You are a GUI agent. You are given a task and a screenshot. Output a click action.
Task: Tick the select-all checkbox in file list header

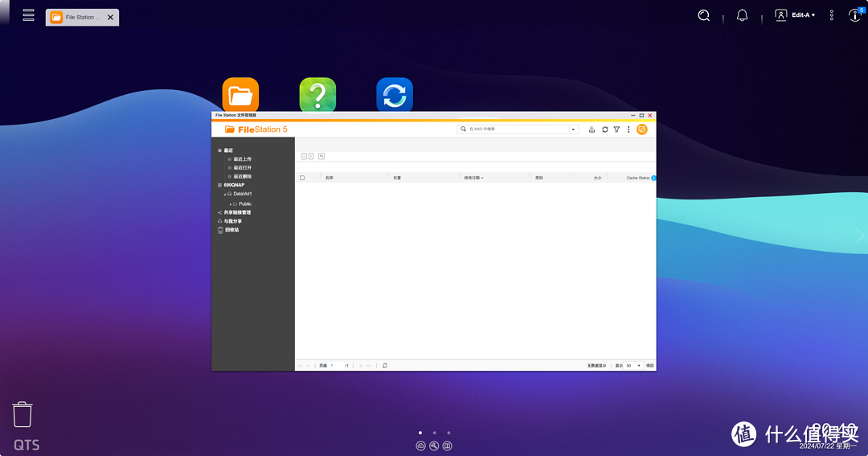click(x=302, y=178)
